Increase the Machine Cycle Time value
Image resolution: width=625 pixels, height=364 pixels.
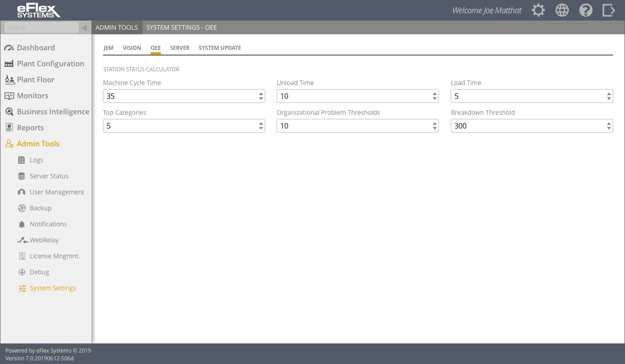click(x=261, y=94)
